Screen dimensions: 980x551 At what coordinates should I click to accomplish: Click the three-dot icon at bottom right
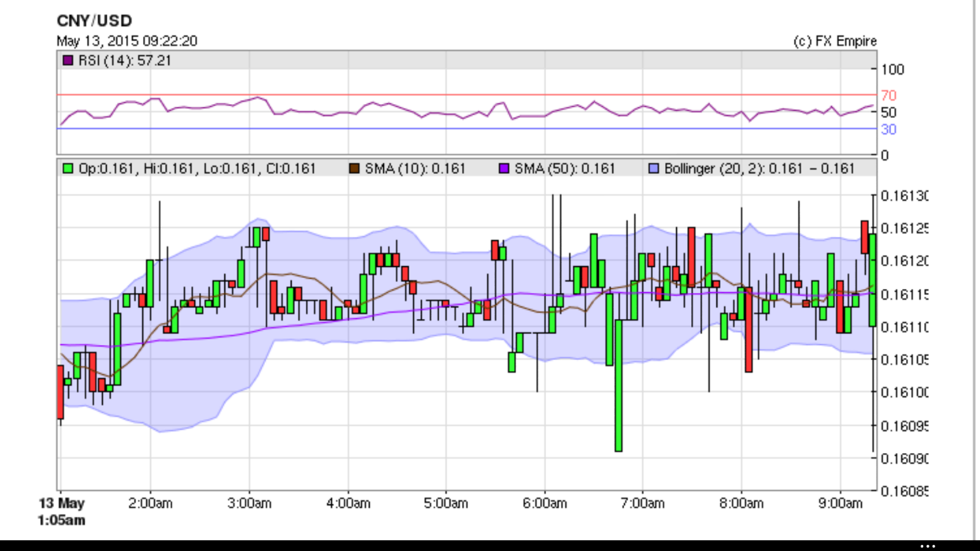(927, 546)
